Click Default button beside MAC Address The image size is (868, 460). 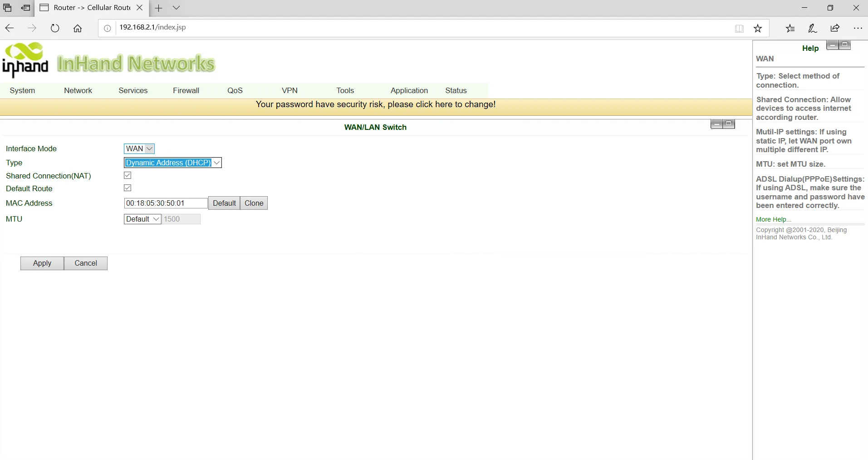point(224,203)
